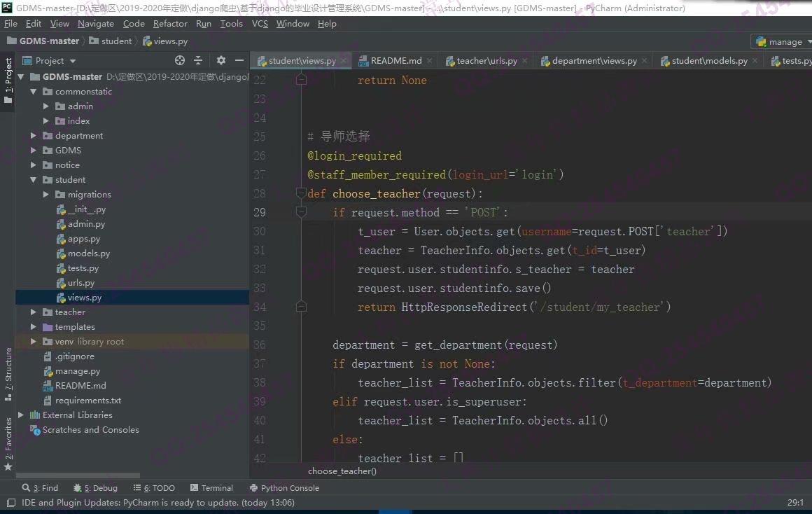Click the locate/scroll-from-source target icon
Image resolution: width=812 pixels, height=514 pixels.
coord(180,61)
